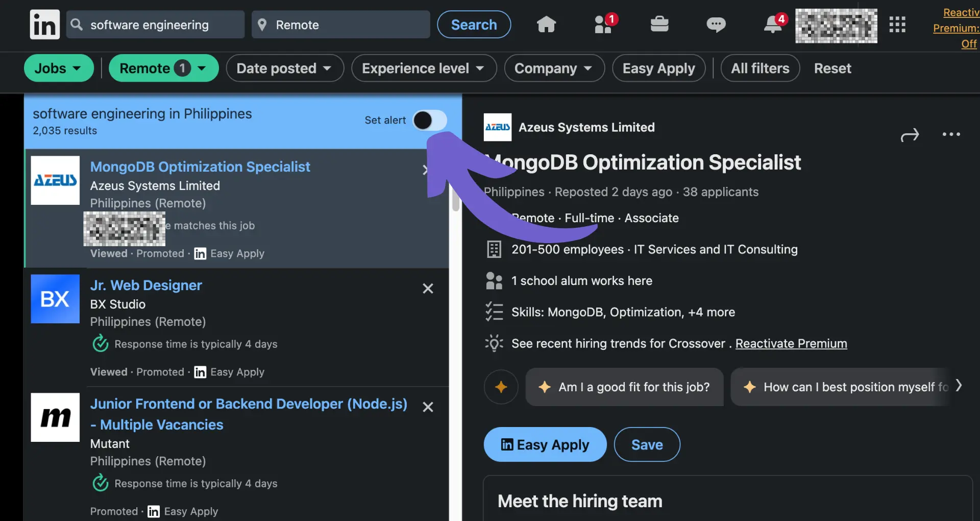Open My Network icon with one notification
The height and width of the screenshot is (521, 980).
click(x=605, y=24)
